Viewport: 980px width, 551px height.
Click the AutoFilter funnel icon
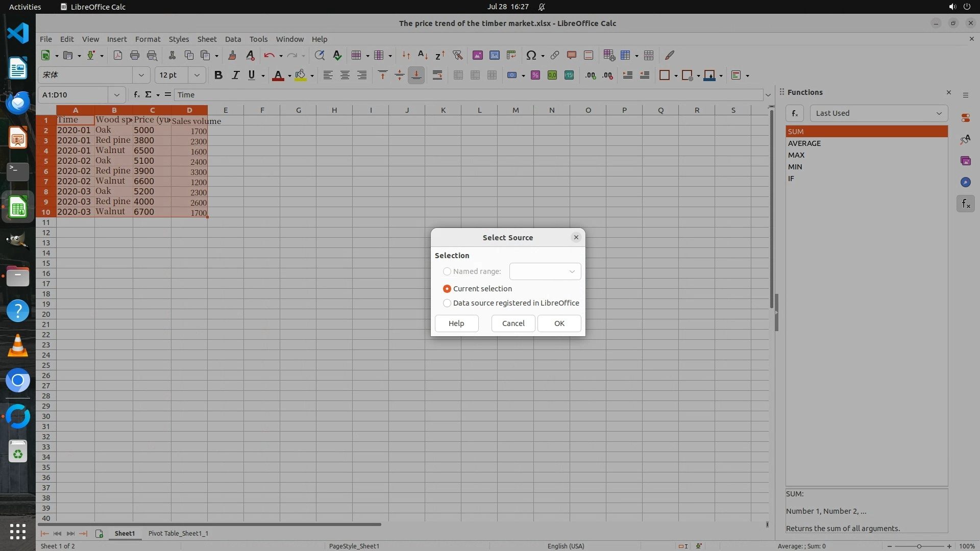pyautogui.click(x=457, y=55)
